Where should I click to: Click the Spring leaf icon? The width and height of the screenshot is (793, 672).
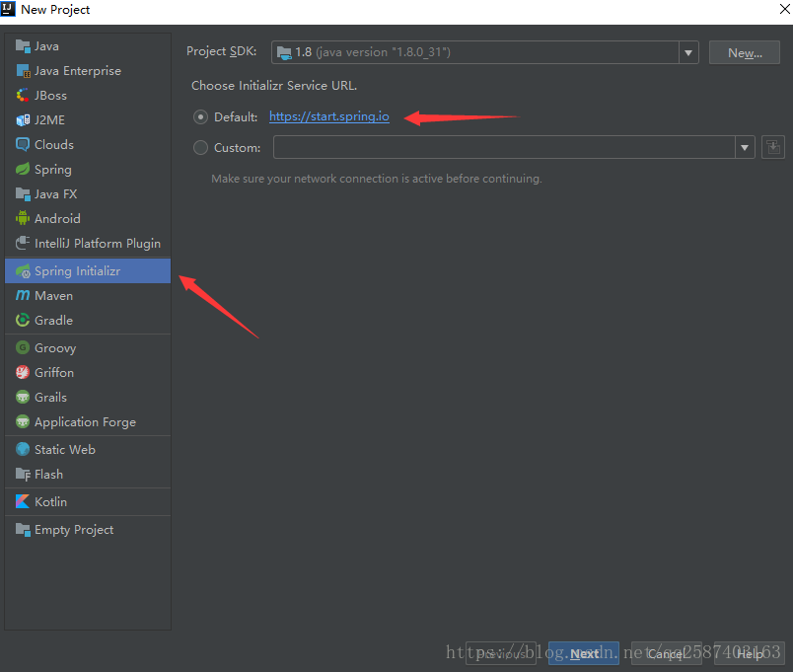tap(23, 169)
